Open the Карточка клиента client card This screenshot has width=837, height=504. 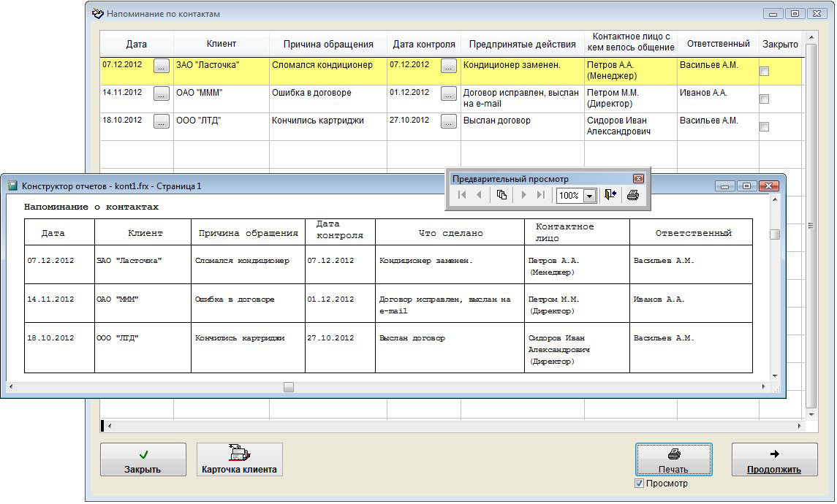coord(239,460)
